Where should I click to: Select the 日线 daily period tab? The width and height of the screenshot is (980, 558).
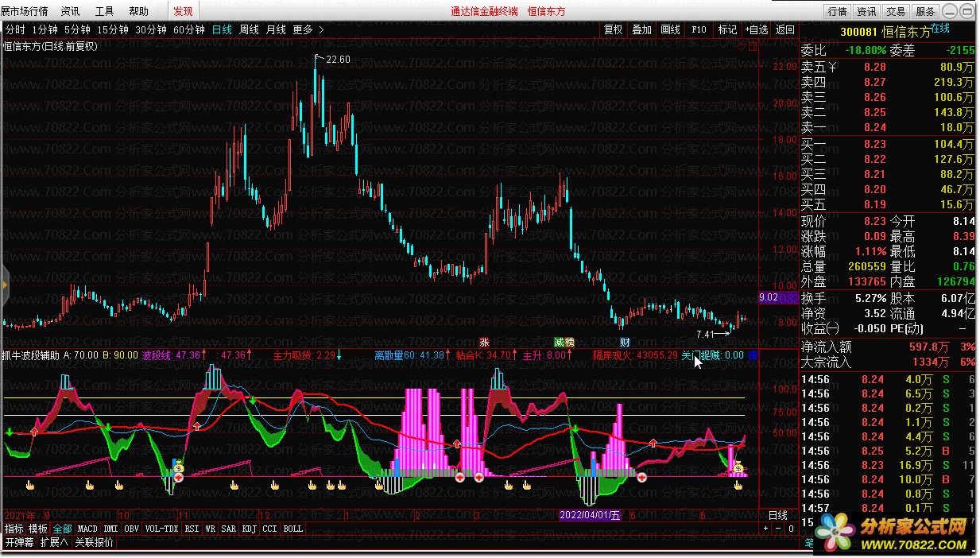222,29
